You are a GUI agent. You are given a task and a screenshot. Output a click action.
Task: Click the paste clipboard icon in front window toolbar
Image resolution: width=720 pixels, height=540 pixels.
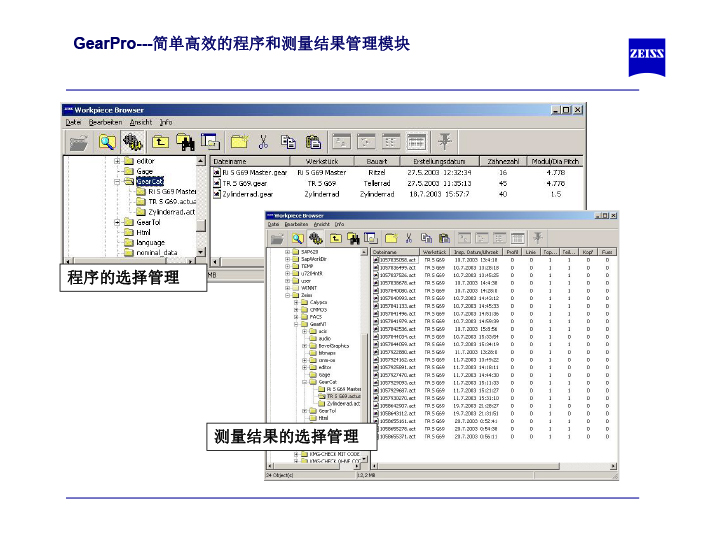(x=445, y=239)
